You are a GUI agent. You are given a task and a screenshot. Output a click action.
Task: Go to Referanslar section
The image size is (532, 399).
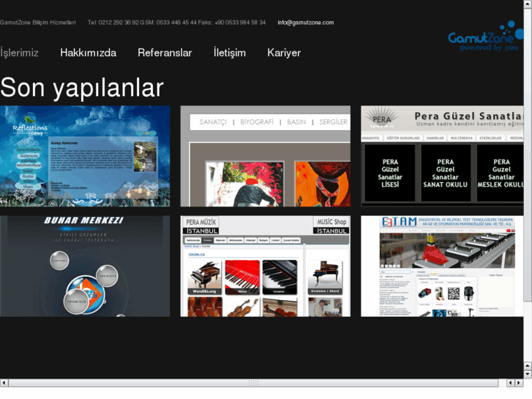click(x=165, y=53)
